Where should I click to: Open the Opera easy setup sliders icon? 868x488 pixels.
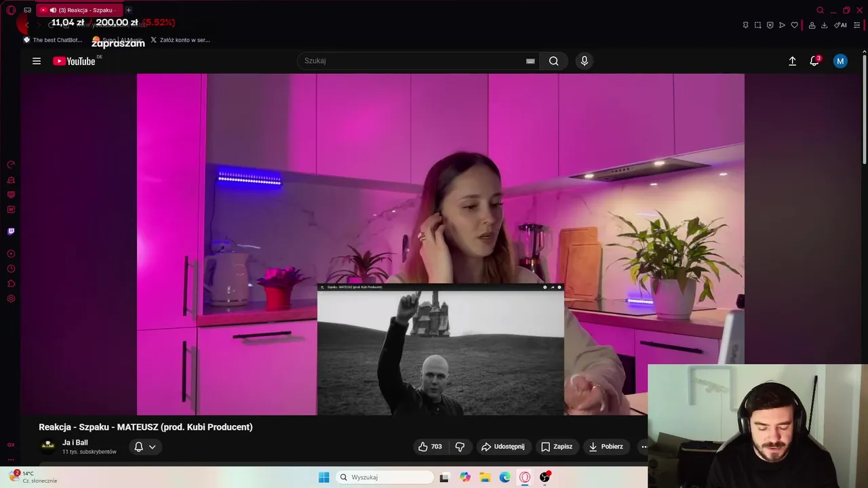click(x=857, y=25)
